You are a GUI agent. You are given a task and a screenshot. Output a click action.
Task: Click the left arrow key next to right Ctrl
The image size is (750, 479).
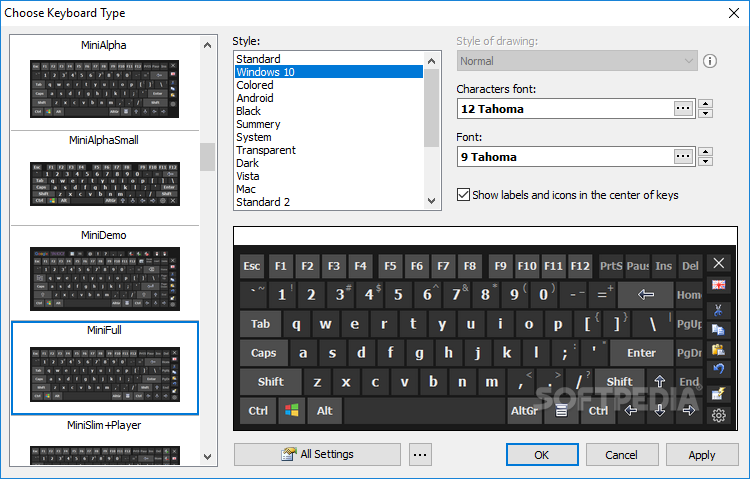631,411
